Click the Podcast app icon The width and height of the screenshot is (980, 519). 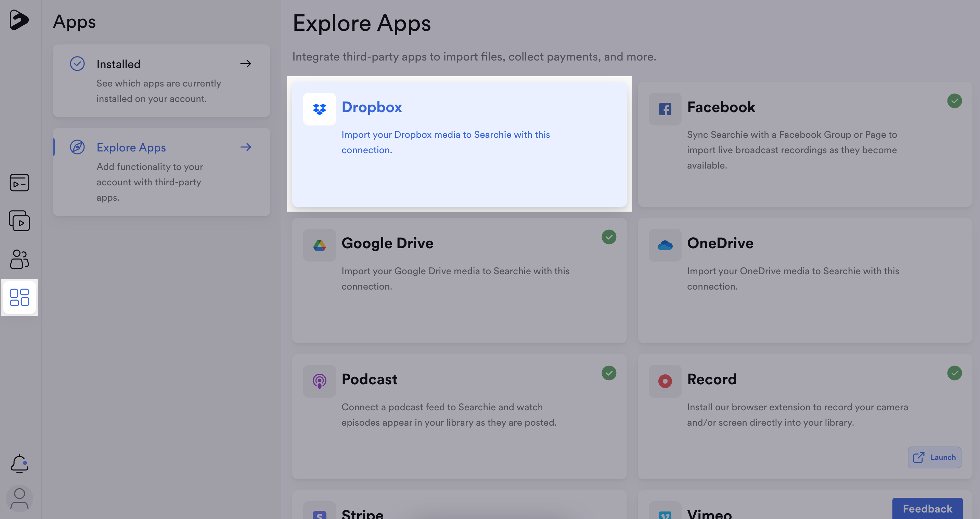320,381
